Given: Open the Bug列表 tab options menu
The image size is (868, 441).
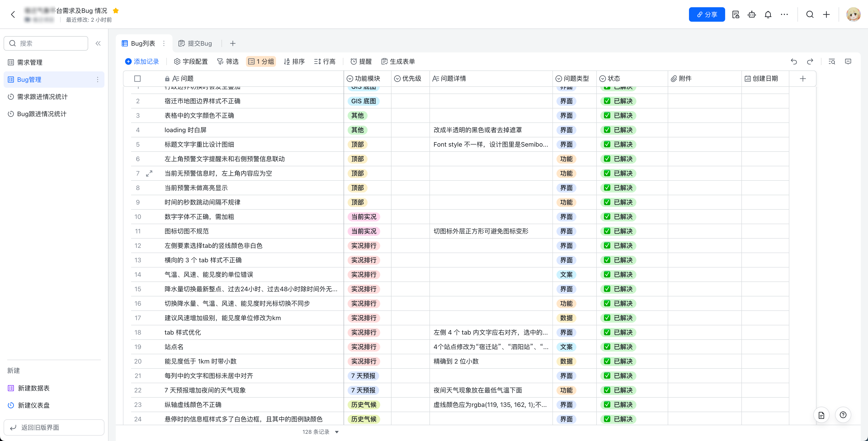Looking at the screenshot, I should [x=164, y=43].
